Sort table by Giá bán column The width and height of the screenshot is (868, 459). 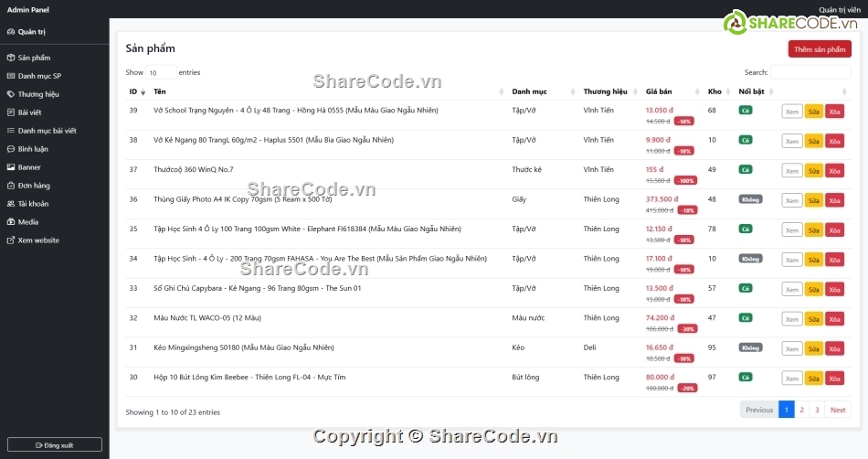click(x=672, y=92)
